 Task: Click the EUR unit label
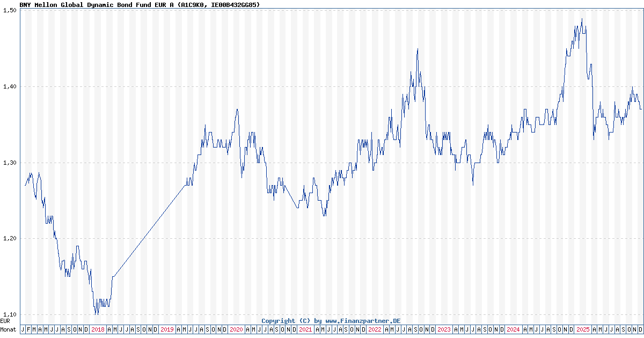(x=5, y=322)
